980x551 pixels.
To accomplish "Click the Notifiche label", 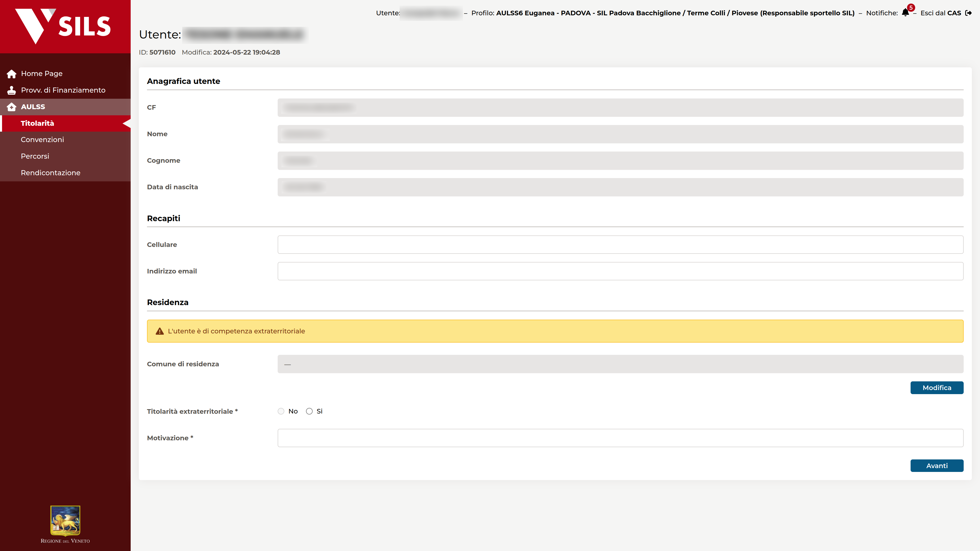I will (882, 13).
